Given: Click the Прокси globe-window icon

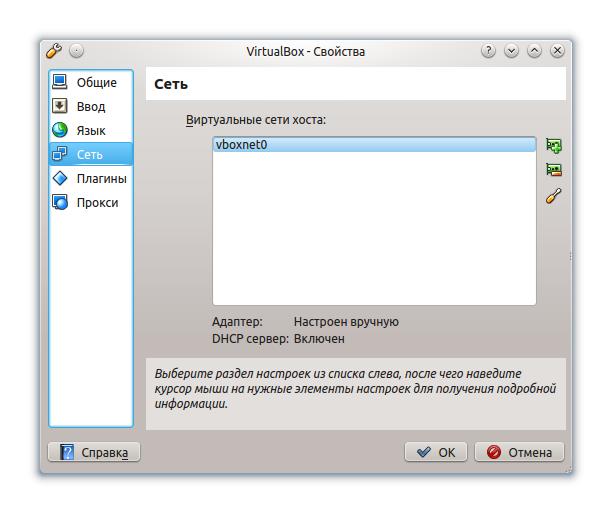Looking at the screenshot, I should point(60,202).
